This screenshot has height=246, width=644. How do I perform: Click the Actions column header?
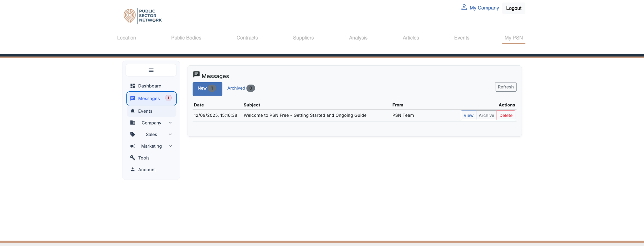coord(507,105)
